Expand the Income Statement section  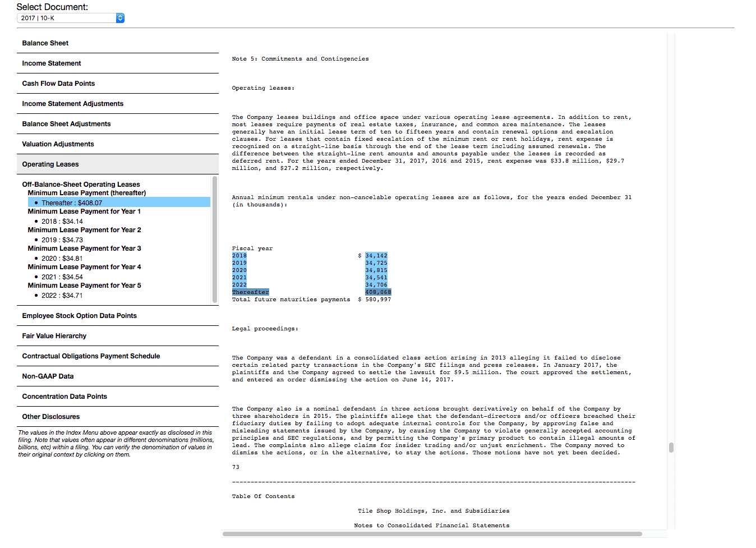[118, 63]
